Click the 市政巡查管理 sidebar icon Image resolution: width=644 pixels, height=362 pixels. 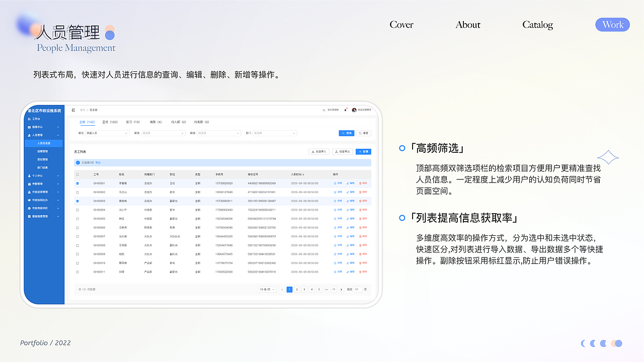[29, 192]
